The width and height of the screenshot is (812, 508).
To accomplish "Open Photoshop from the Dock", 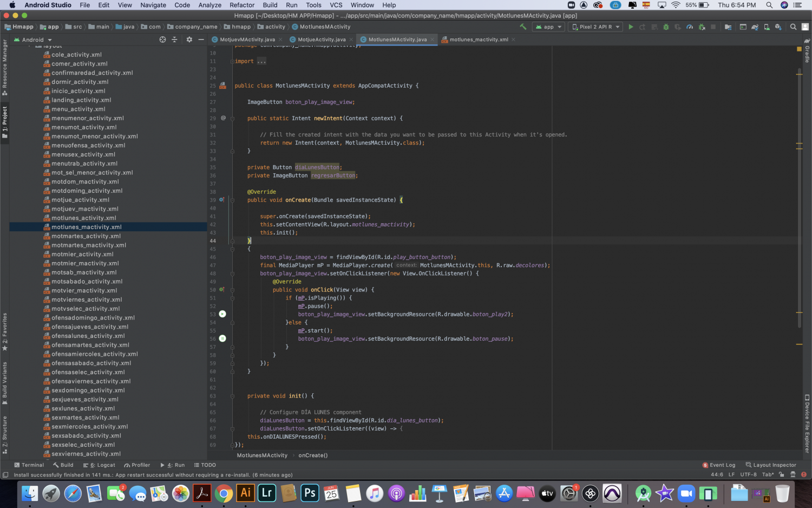I will [310, 493].
